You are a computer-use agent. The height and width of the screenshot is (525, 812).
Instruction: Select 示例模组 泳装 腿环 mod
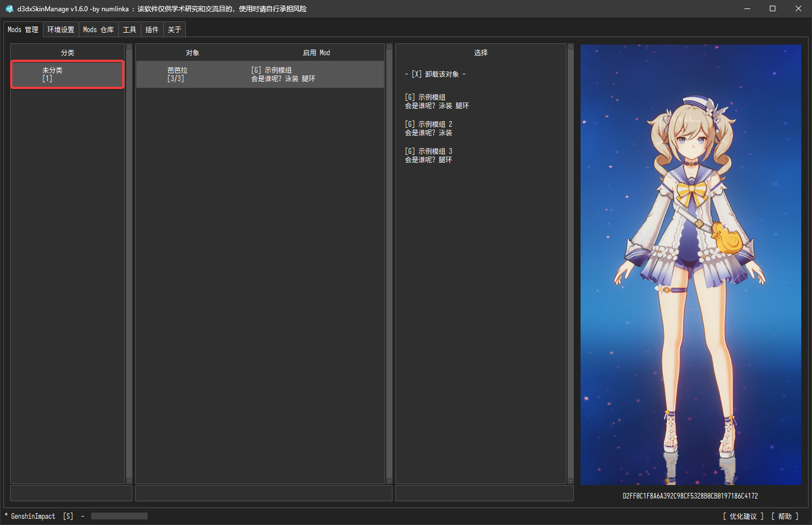click(x=437, y=101)
